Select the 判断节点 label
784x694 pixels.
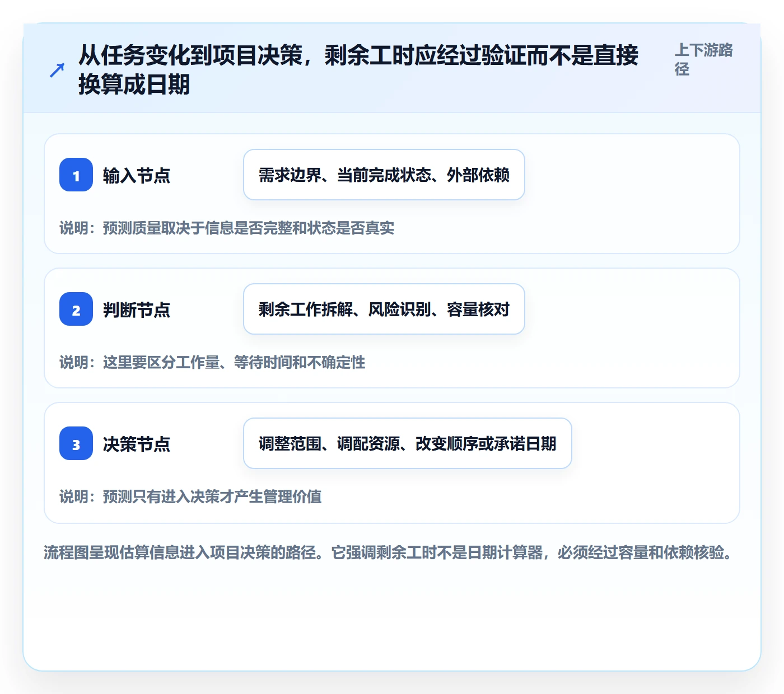point(137,310)
